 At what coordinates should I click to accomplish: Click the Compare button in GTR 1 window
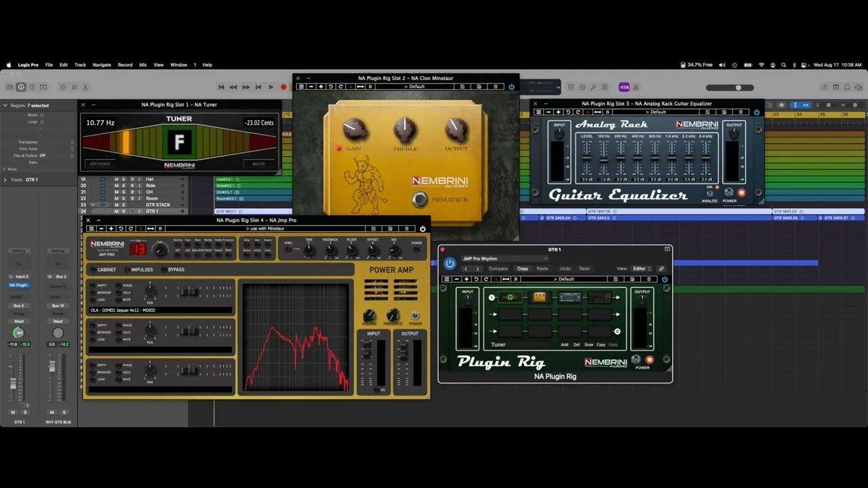[498, 268]
